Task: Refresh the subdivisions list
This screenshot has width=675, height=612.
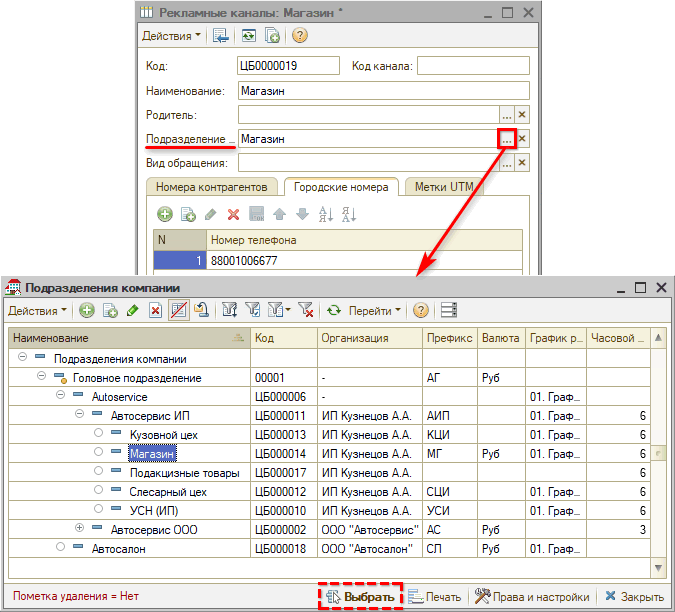Action: coord(334,310)
